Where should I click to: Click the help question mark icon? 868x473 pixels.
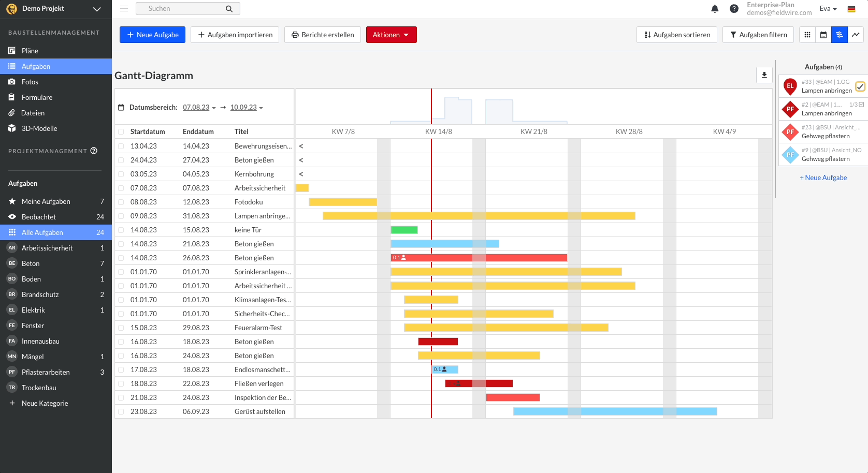click(734, 9)
